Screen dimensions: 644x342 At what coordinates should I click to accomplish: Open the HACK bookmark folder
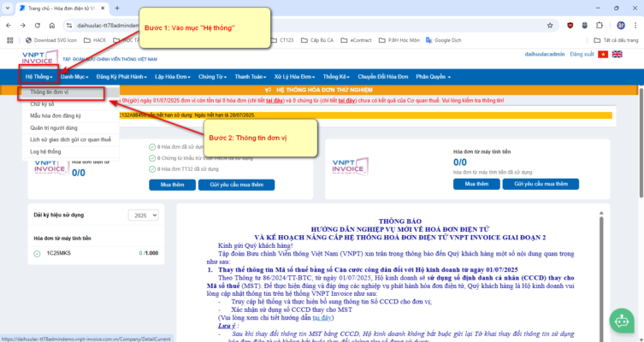(x=95, y=40)
